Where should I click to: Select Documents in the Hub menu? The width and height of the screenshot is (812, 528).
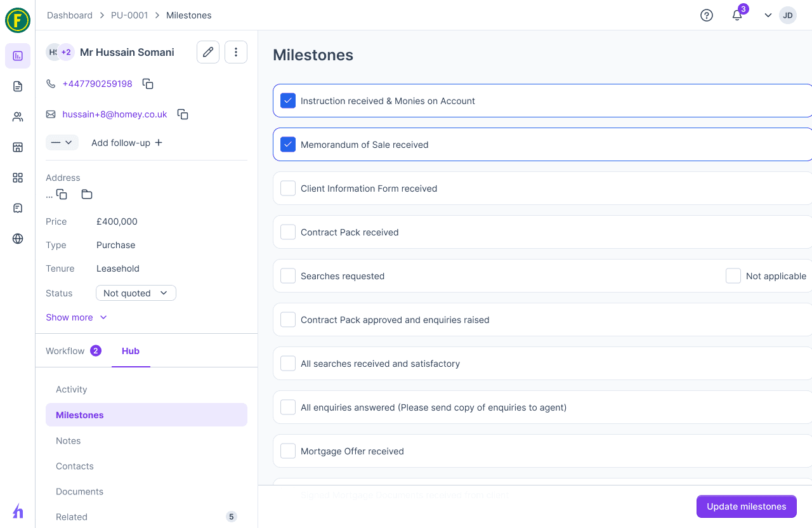tap(79, 491)
